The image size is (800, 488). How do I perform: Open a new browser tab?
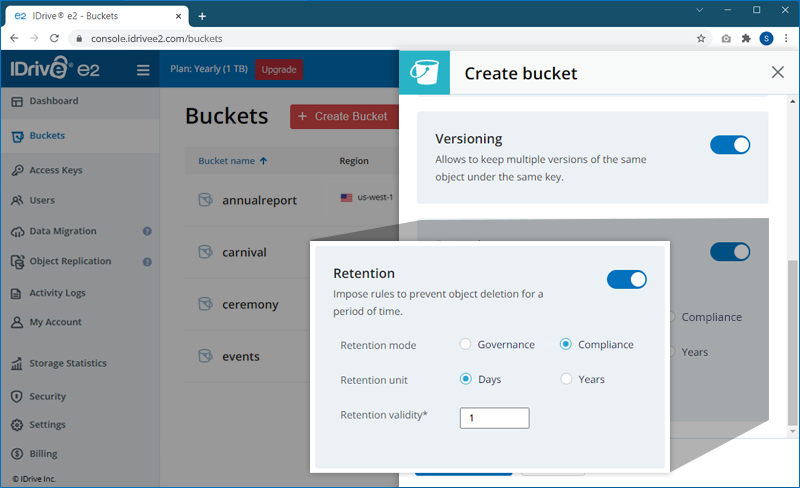(202, 16)
